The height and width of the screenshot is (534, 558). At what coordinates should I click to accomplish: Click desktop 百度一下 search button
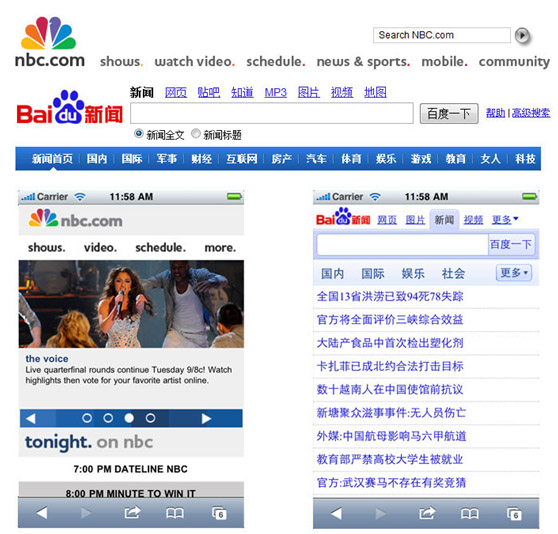click(x=449, y=113)
